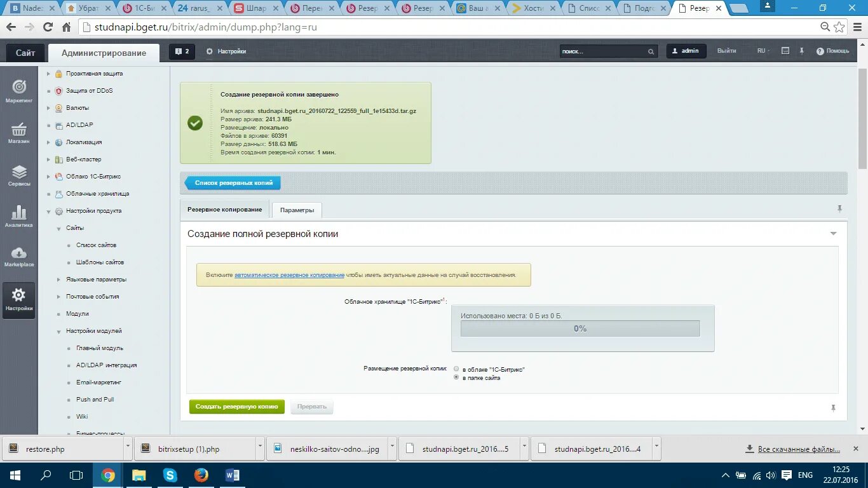Open Главный модуль settings
868x488 pixels.
click(100, 348)
